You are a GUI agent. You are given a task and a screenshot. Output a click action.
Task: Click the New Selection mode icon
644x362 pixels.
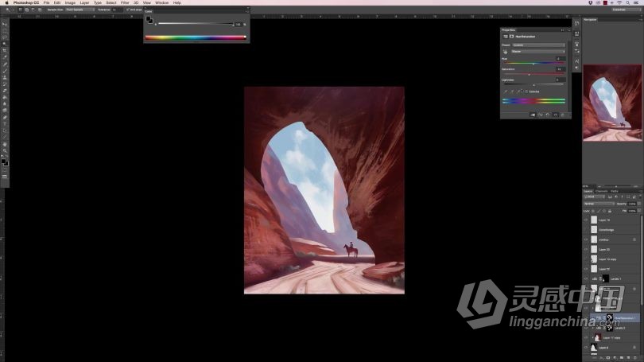pos(20,9)
